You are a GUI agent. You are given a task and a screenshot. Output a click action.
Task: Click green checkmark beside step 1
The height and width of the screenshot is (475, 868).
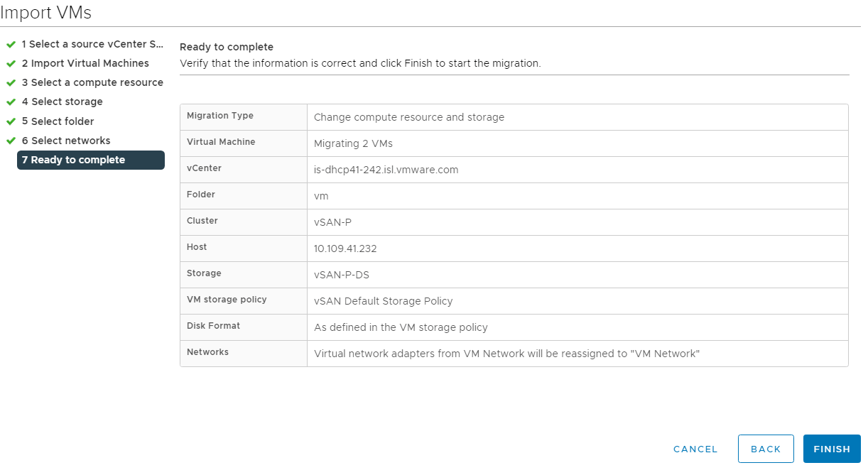pyautogui.click(x=11, y=44)
